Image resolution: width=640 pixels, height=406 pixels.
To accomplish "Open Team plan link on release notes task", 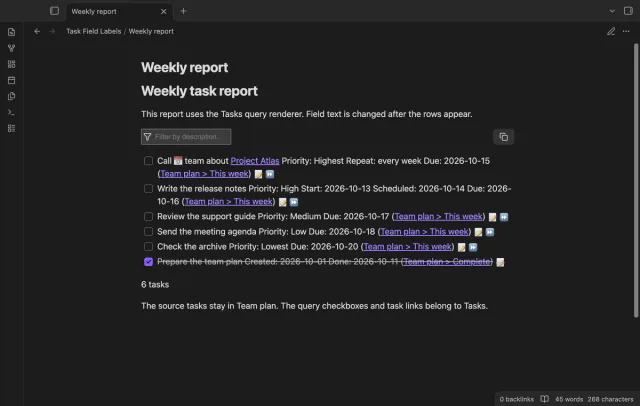I will pos(229,202).
